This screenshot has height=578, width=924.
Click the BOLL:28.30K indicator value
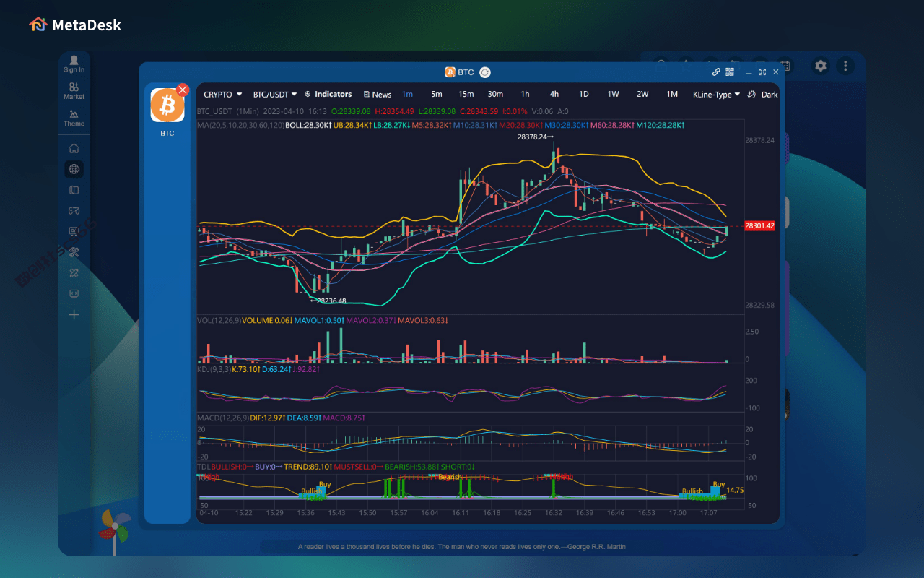[x=308, y=125]
